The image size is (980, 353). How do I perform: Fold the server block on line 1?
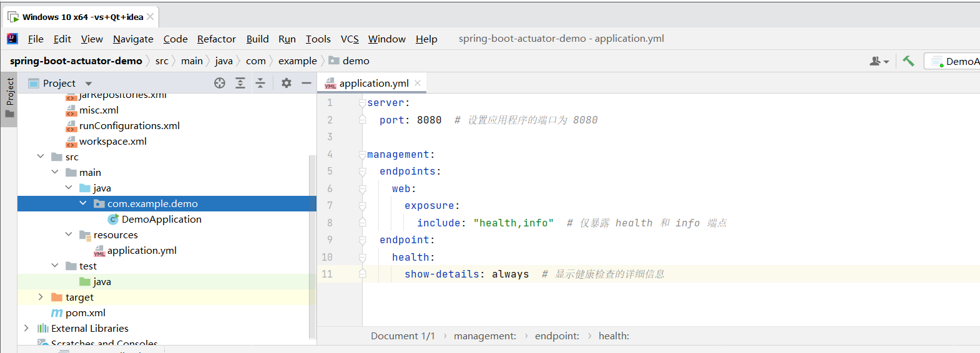pyautogui.click(x=362, y=103)
